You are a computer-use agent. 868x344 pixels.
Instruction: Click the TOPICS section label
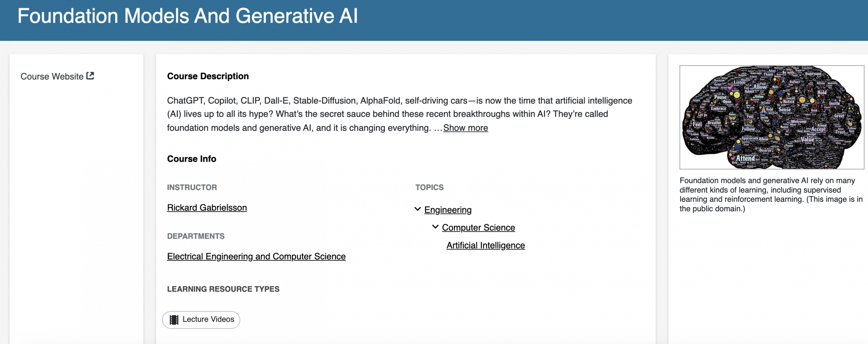click(x=429, y=187)
